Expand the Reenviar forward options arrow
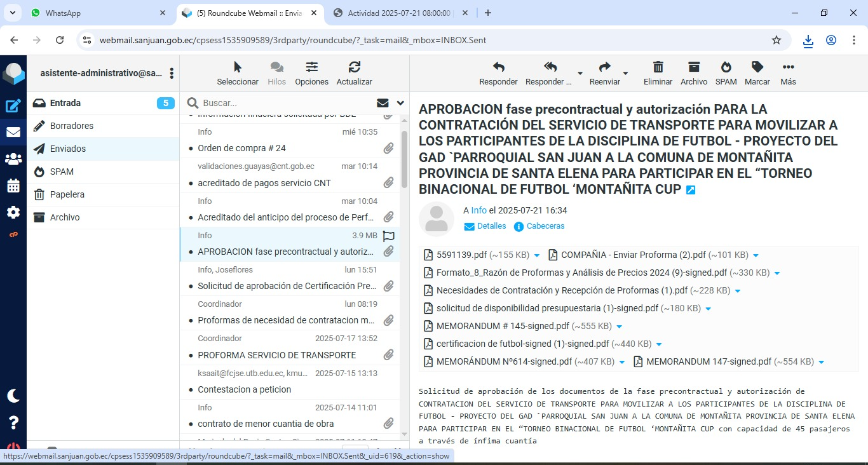The height and width of the screenshot is (465, 868). tap(625, 74)
